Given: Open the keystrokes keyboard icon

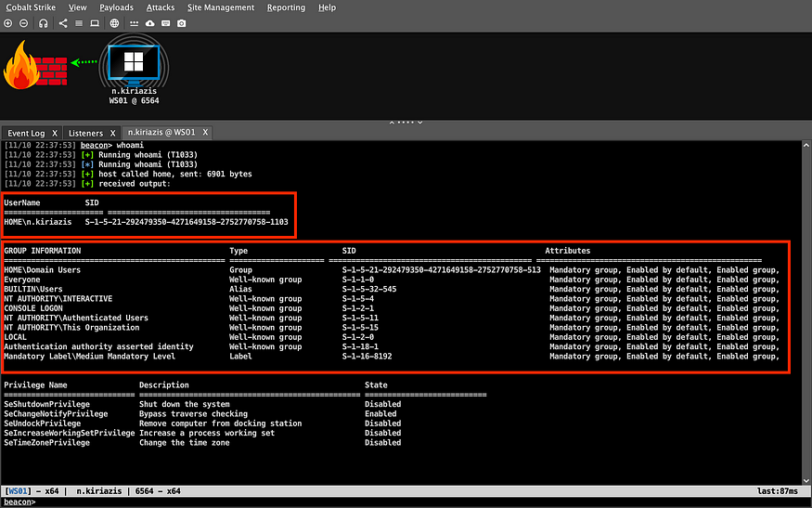Looking at the screenshot, I should click(x=166, y=23).
